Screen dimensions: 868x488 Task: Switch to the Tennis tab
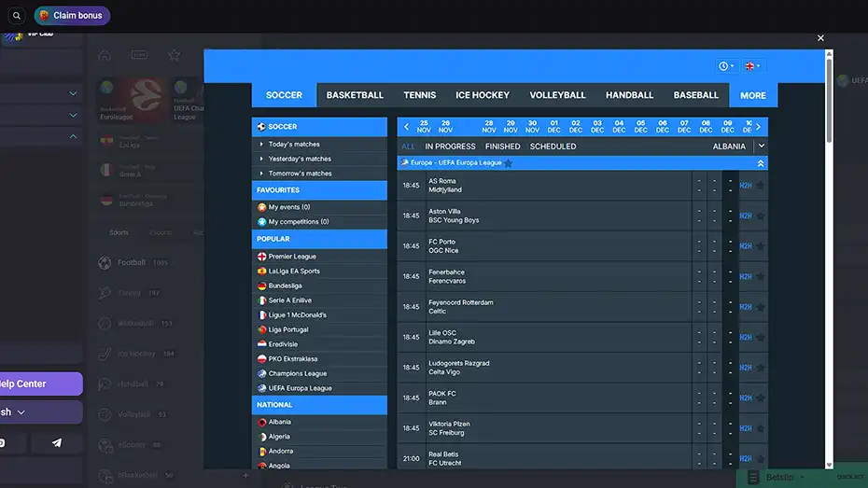pyautogui.click(x=420, y=95)
